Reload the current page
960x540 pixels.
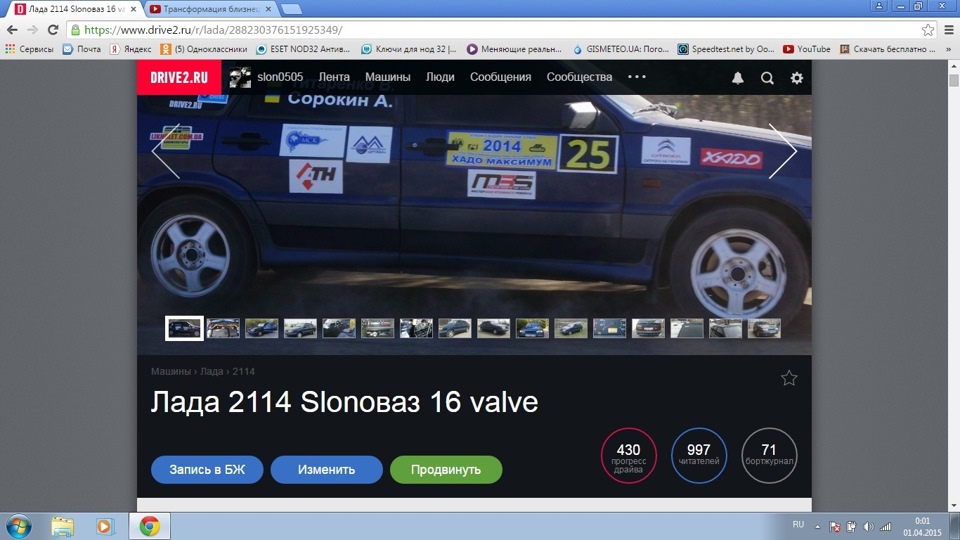(53, 29)
